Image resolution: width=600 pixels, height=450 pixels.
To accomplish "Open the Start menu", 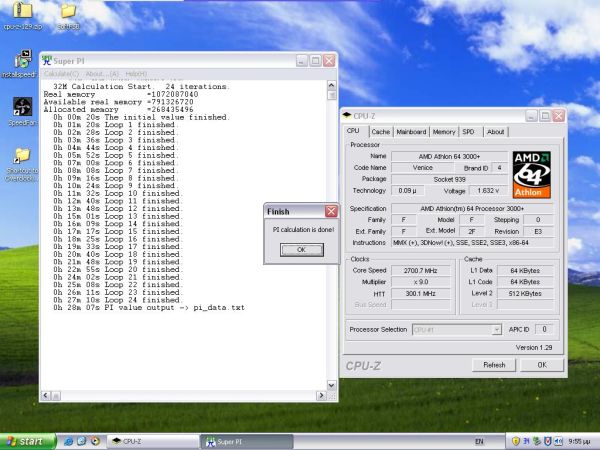I will click(x=28, y=441).
